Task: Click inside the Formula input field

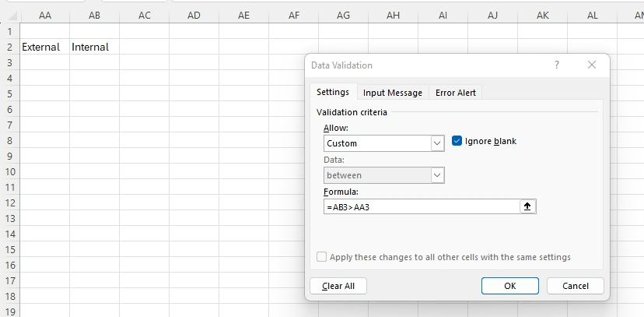Action: (420, 206)
